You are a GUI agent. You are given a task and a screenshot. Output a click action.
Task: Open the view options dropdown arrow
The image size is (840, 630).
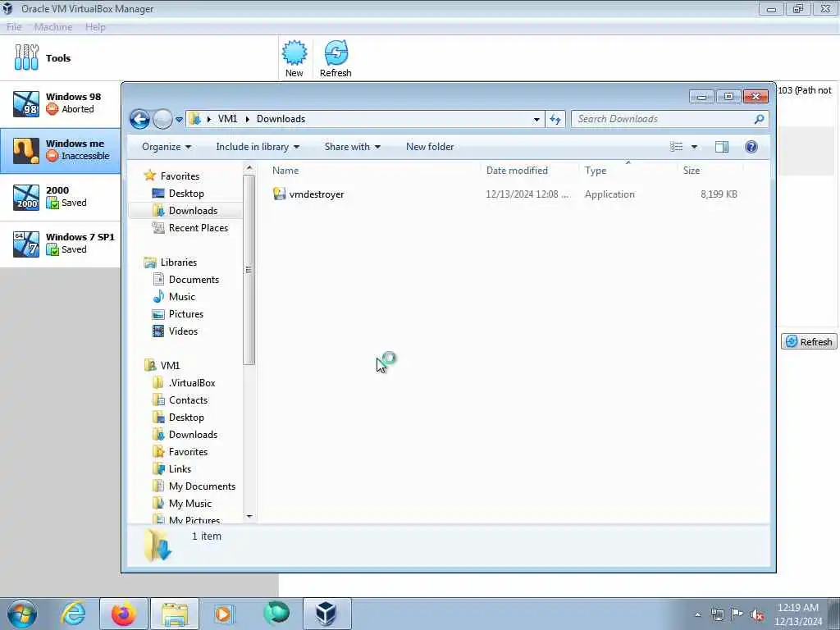[694, 147]
